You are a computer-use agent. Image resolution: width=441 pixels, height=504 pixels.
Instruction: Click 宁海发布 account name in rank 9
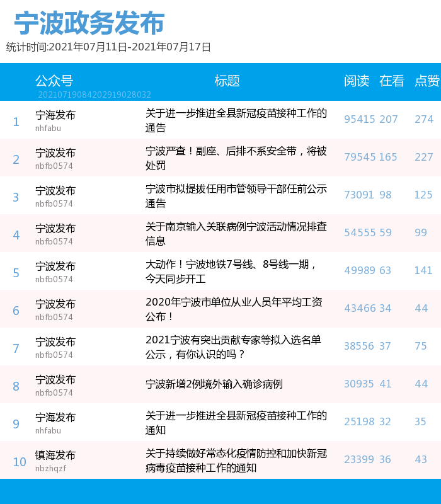click(55, 417)
